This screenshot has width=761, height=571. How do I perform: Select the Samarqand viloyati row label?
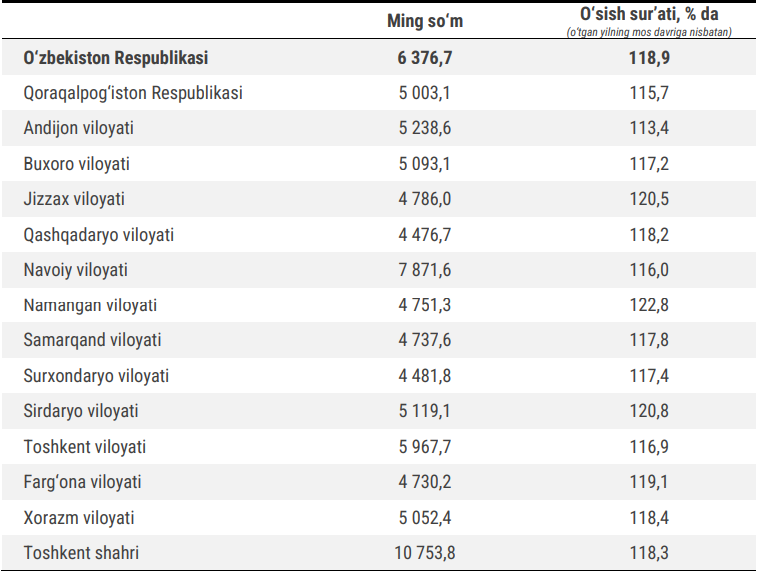(x=93, y=340)
